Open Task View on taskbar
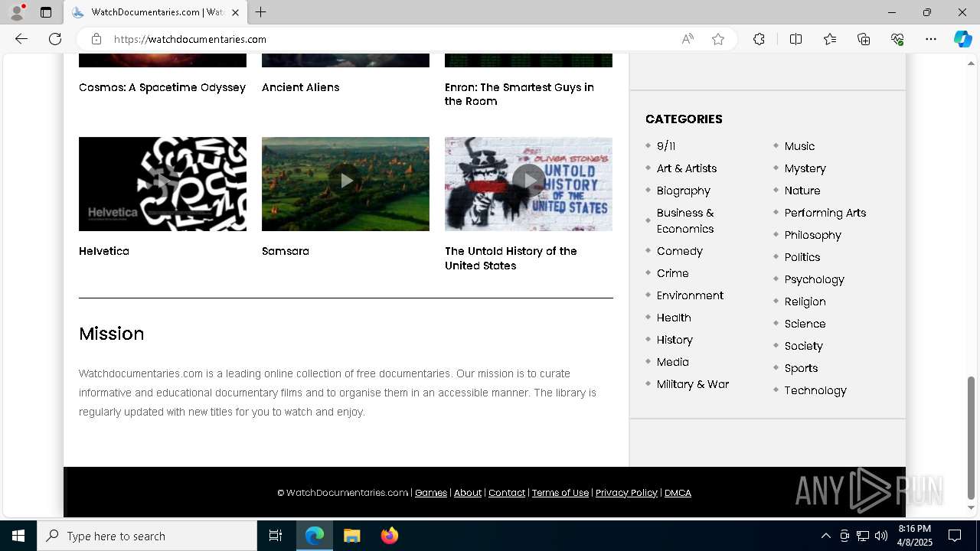The image size is (980, 551). 276,536
